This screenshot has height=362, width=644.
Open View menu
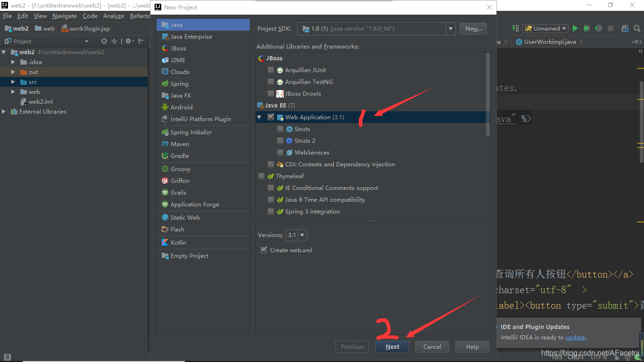click(x=40, y=16)
